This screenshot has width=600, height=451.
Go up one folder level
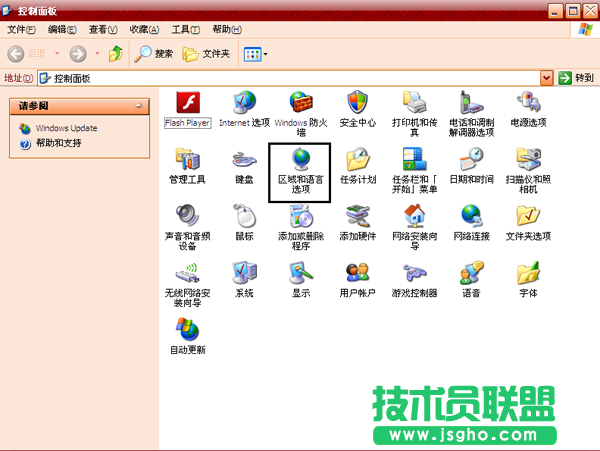click(x=116, y=54)
